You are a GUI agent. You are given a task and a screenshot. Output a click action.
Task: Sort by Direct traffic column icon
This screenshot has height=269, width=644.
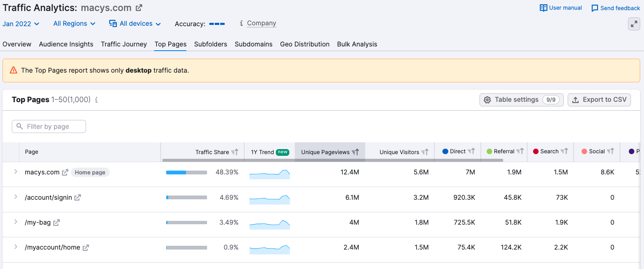tap(472, 151)
